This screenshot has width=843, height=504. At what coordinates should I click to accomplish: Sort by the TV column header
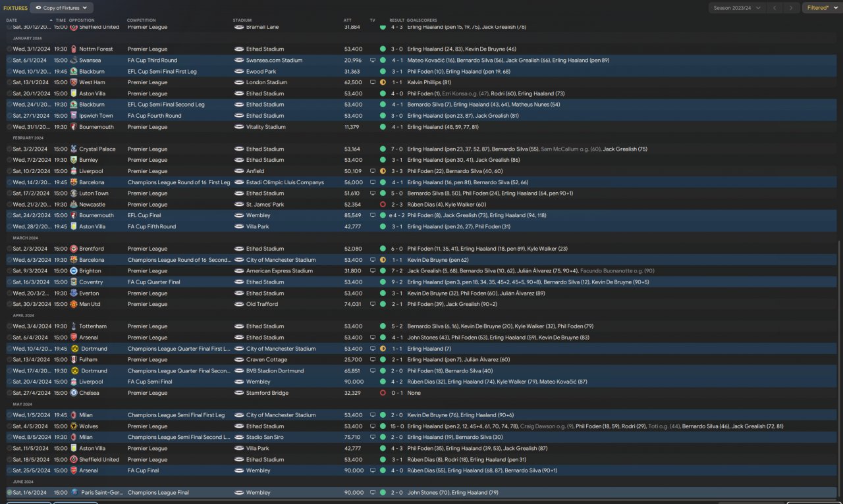pyautogui.click(x=373, y=20)
